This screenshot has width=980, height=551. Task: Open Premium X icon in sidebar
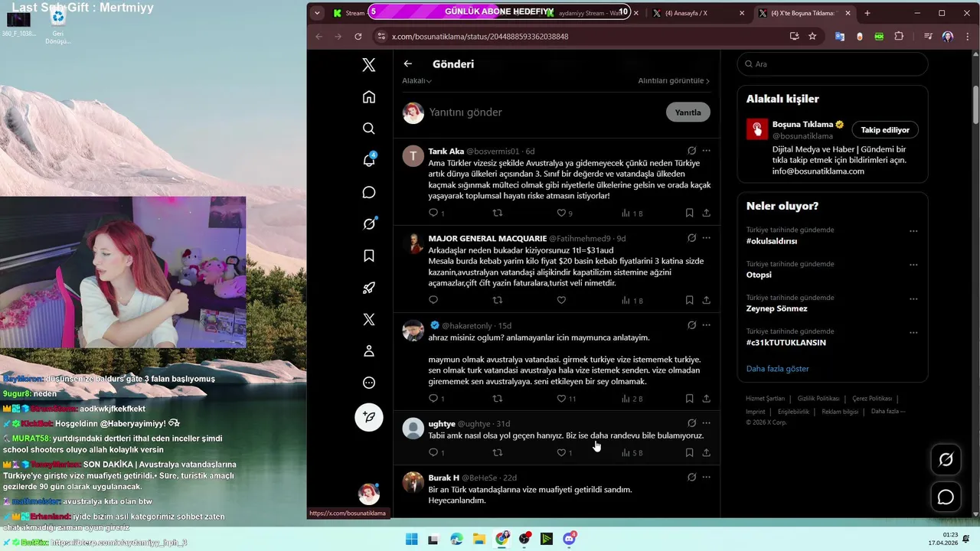click(369, 319)
